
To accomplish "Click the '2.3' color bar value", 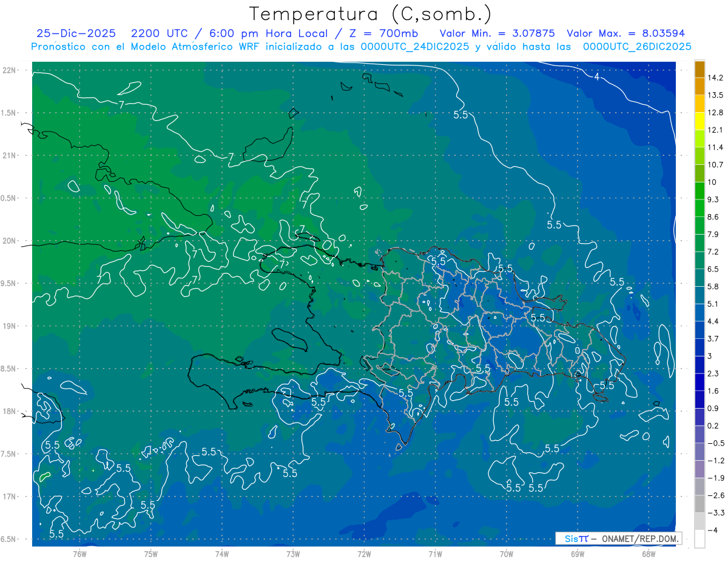I will [x=713, y=373].
